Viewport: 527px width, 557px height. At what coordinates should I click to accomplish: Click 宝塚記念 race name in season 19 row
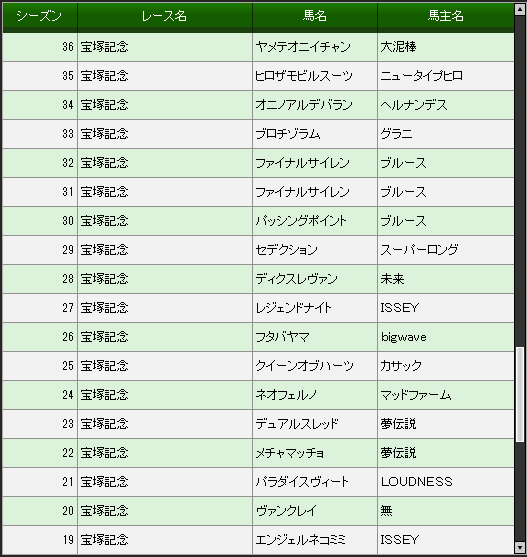pyautogui.click(x=104, y=540)
